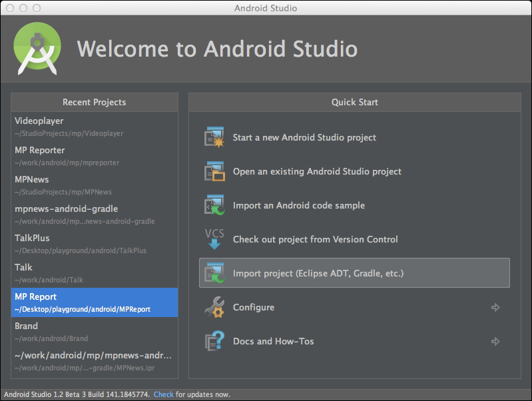
Task: Select the highlighted MP Report project
Action: [95, 302]
